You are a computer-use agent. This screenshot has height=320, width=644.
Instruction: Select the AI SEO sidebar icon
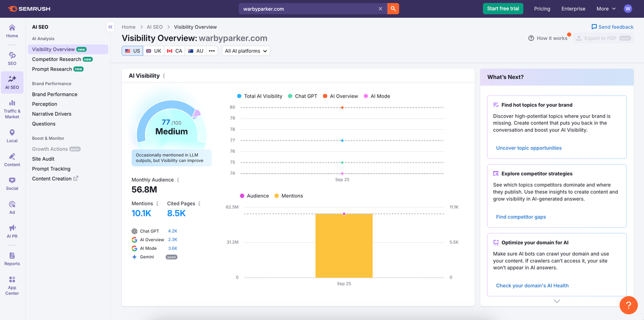tap(12, 82)
